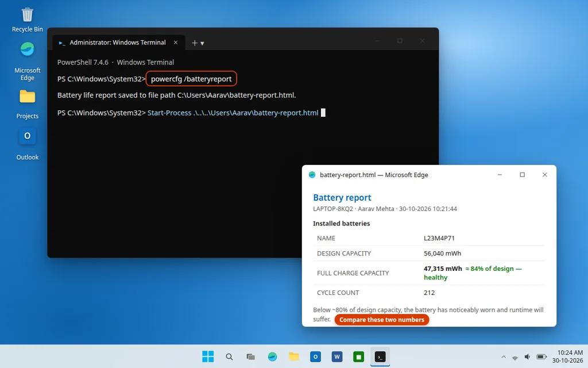Screen dimensions: 588x368
Task: Select the battery name L23M4P71
Action: tap(439, 238)
